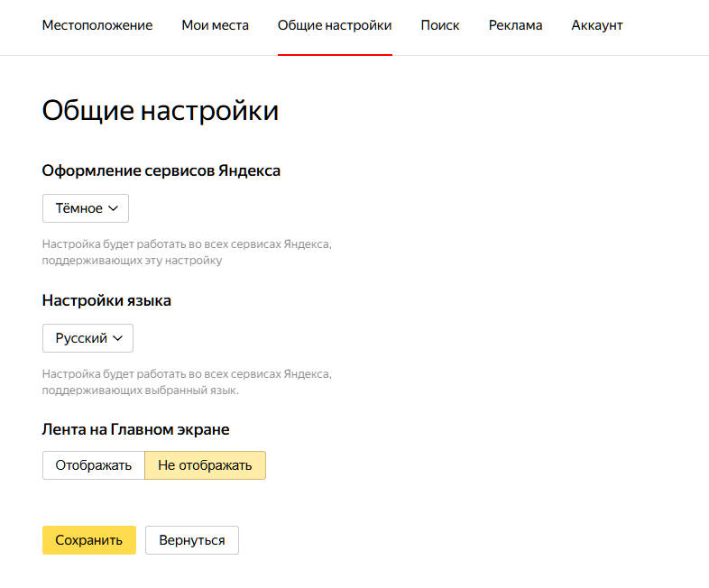
Task: Click the Оформление сервисов Яндекса section title
Action: pyautogui.click(x=161, y=170)
